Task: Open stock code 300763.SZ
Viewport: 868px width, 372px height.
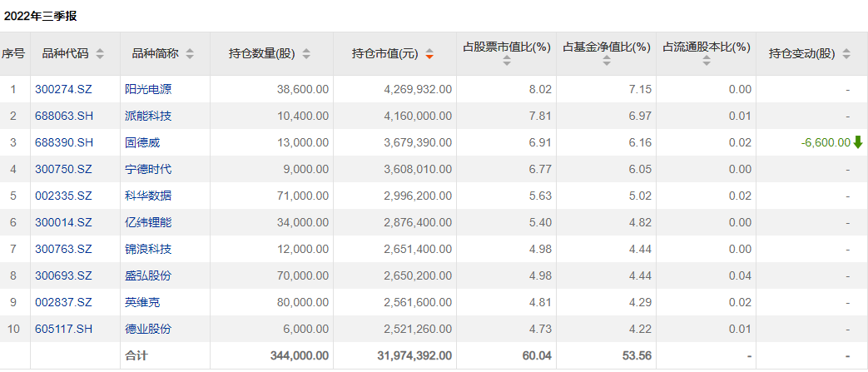Action: pyautogui.click(x=63, y=249)
